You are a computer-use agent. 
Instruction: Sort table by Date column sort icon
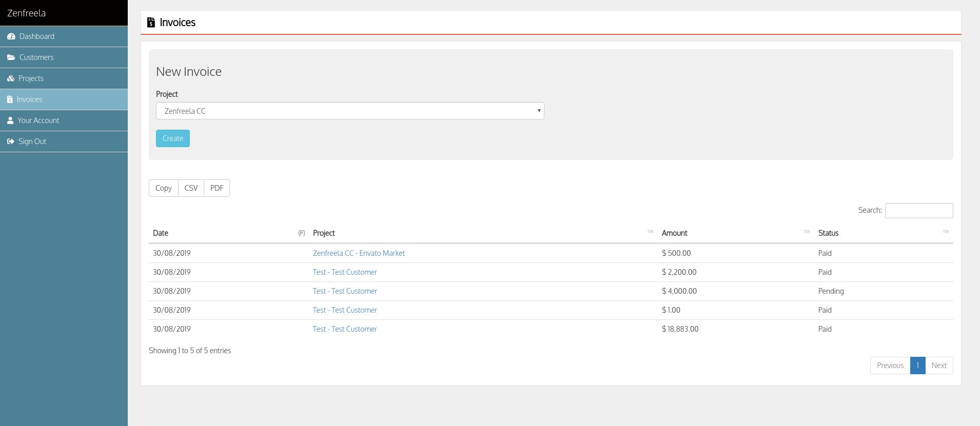301,233
